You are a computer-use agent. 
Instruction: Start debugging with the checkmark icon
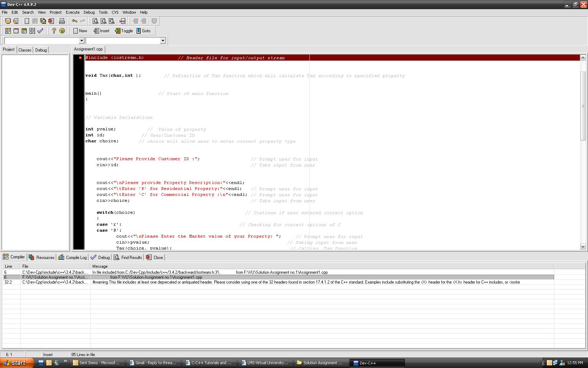point(40,31)
